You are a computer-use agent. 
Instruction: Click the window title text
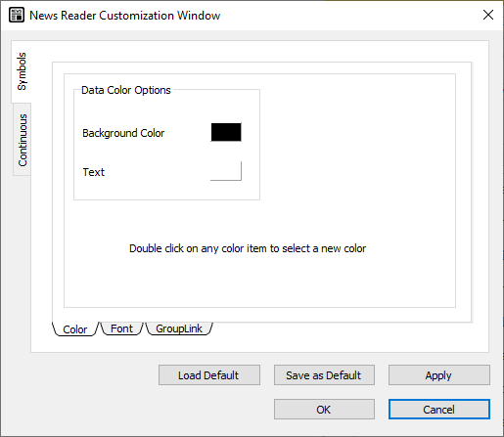[125, 16]
